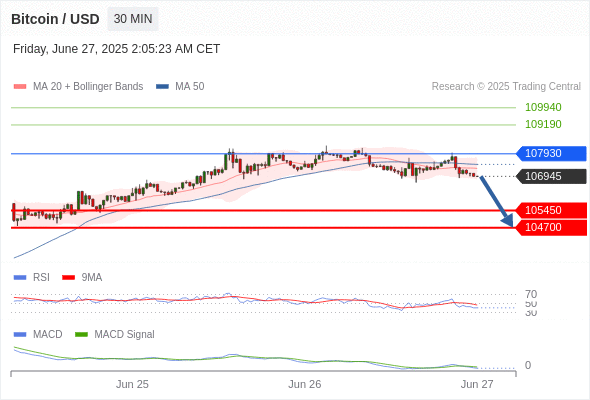
Task: Click the RSI 70 level label
Action: 531,294
